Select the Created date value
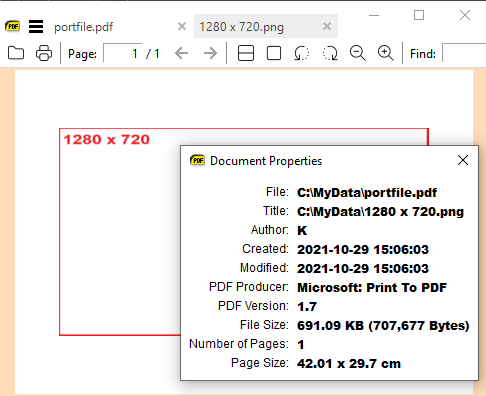 coord(363,250)
